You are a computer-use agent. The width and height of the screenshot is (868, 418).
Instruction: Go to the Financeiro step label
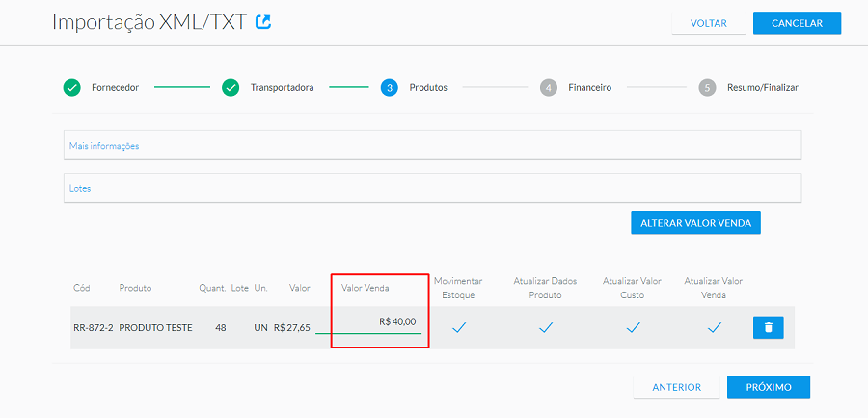point(589,88)
